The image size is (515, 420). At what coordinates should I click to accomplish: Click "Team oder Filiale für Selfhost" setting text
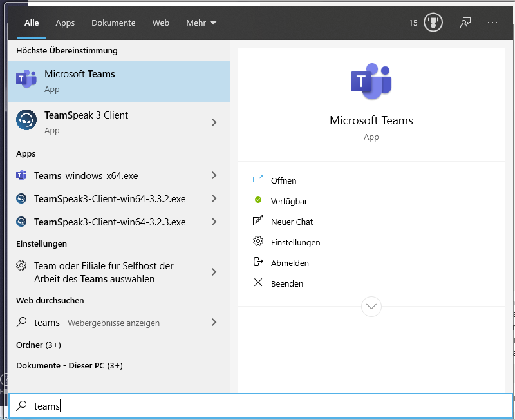[104, 272]
